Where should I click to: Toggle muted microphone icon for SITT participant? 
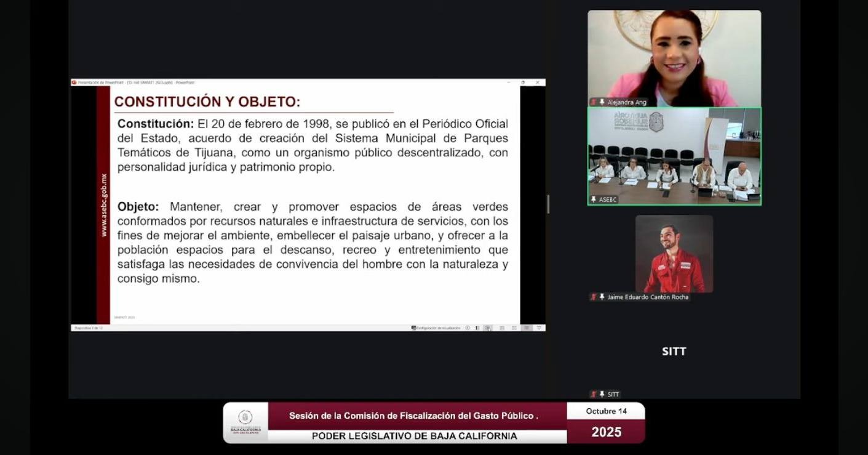[594, 394]
